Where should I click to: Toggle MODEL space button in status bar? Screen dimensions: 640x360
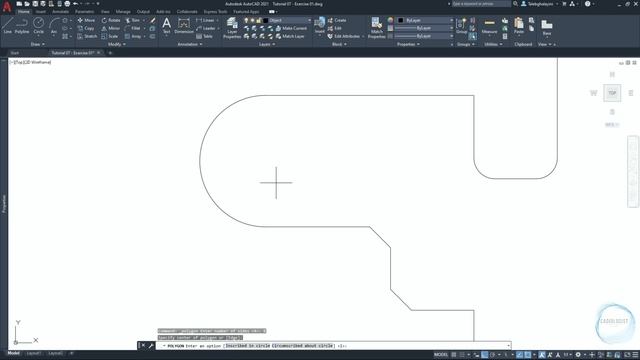441,355
